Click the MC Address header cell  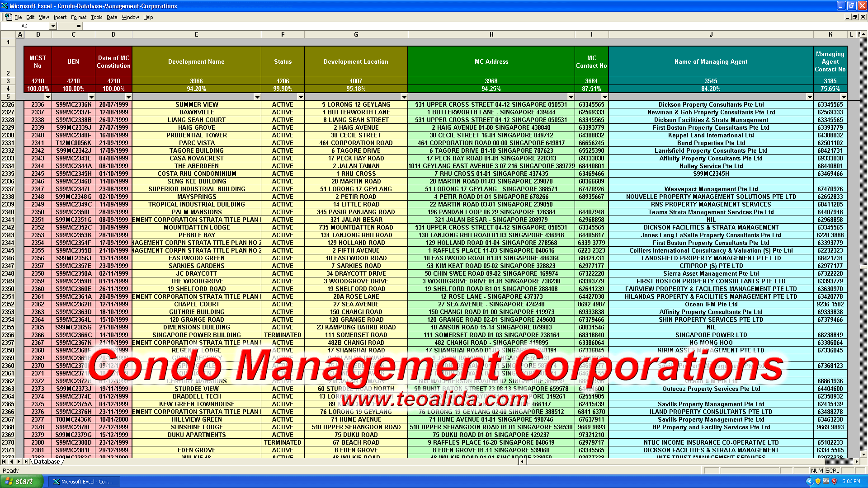[x=491, y=61]
